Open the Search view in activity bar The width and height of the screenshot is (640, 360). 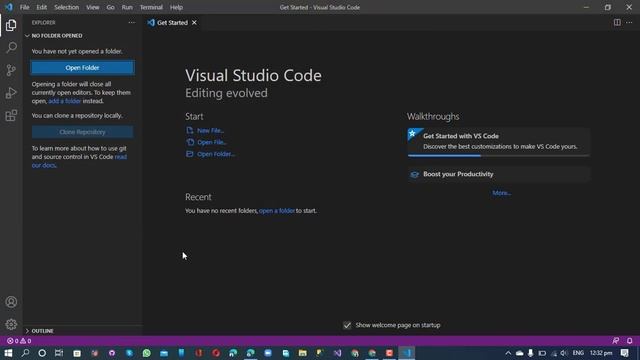pyautogui.click(x=11, y=47)
